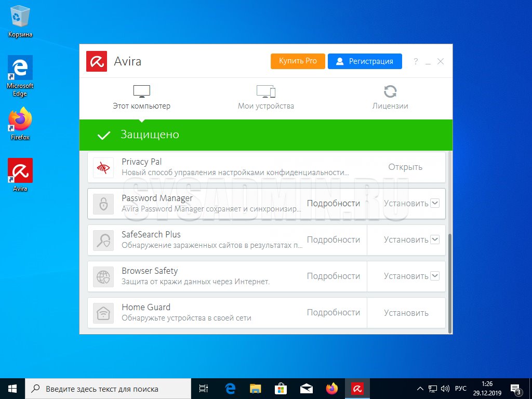Click the Home Guard house icon

tap(103, 313)
